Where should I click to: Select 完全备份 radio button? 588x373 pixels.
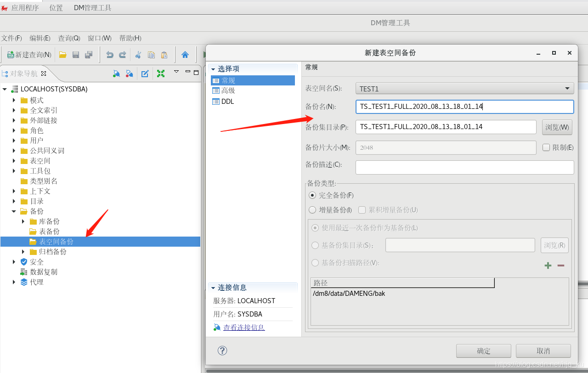[312, 195]
